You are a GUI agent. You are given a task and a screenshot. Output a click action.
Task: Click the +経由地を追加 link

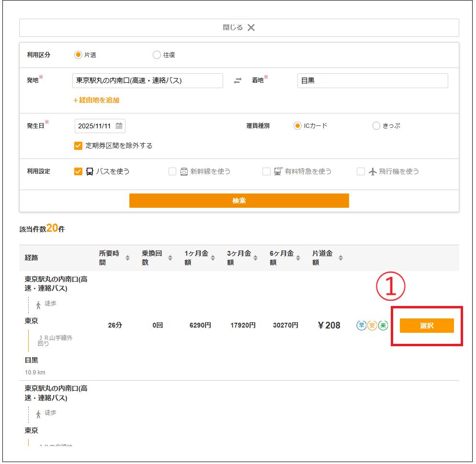[96, 100]
